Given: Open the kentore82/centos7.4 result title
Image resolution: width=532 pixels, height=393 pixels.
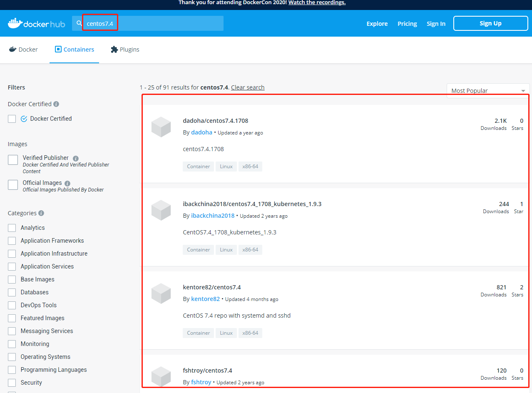Looking at the screenshot, I should [212, 287].
